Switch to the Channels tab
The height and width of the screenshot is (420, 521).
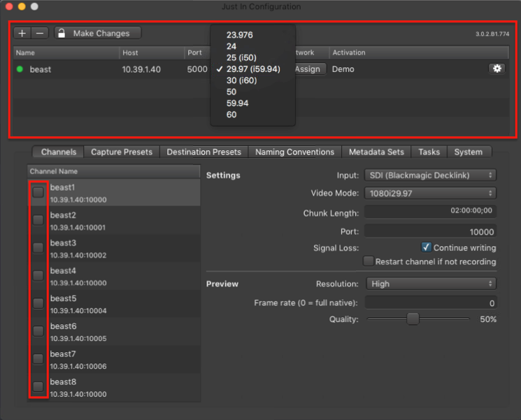(x=59, y=152)
